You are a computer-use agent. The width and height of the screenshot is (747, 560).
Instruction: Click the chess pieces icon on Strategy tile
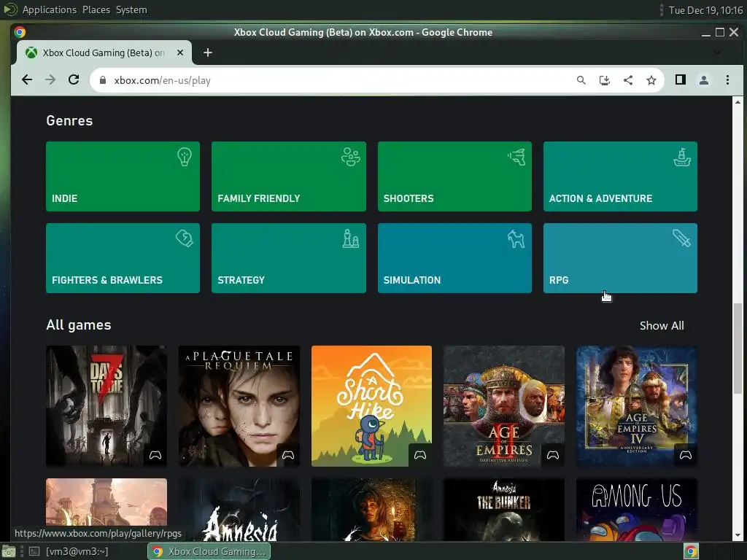pyautogui.click(x=351, y=238)
